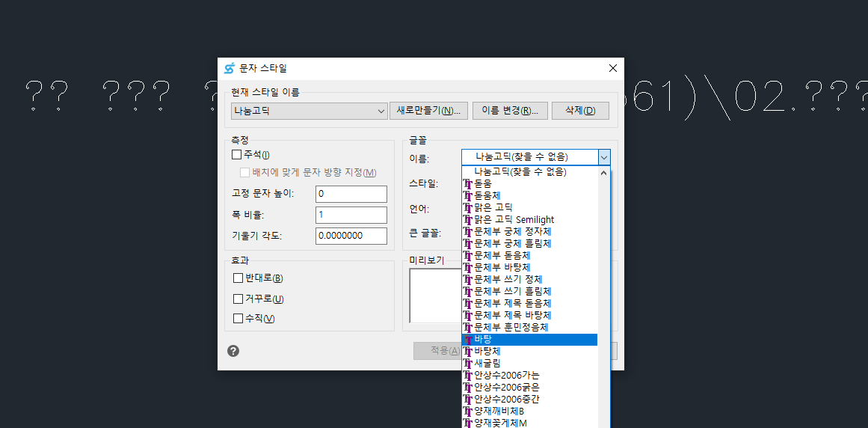This screenshot has height=428, width=868.
Task: Choose 안상수2006중간 font
Action: tap(530, 400)
